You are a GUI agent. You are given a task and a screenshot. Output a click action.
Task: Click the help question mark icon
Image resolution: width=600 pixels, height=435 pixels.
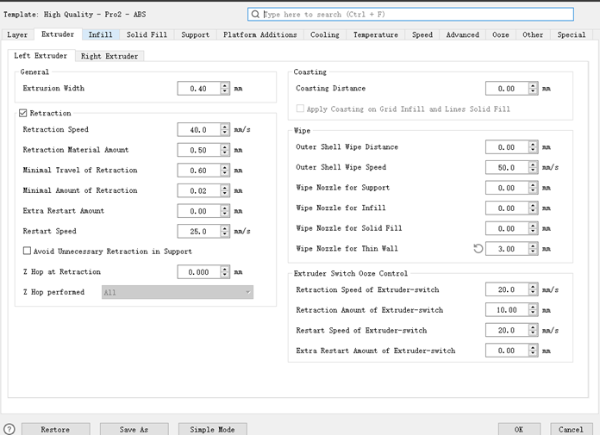(9, 428)
